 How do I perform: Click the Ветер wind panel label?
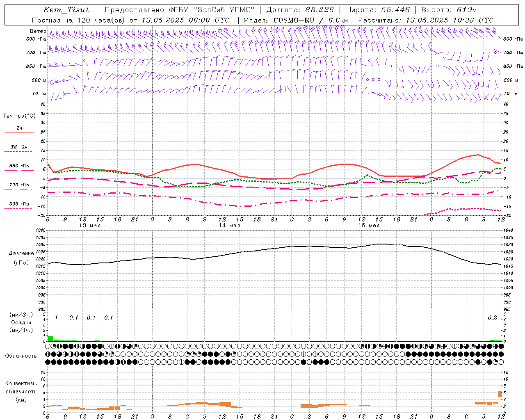(38, 31)
